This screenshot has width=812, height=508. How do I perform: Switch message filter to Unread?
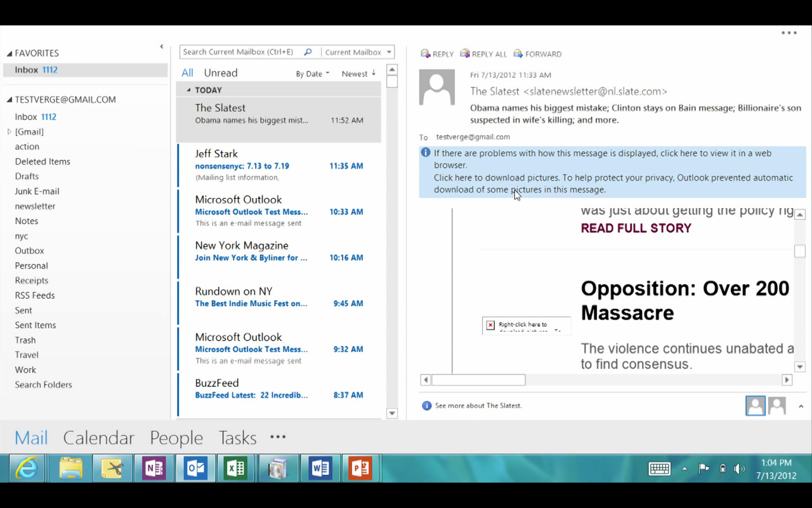click(220, 73)
